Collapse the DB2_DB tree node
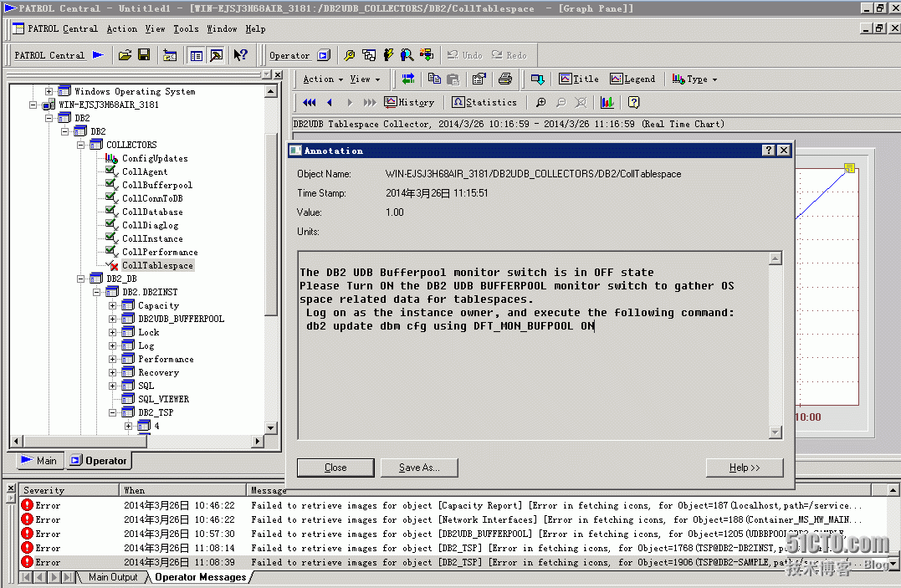Image resolution: width=901 pixels, height=588 pixels. 81,279
